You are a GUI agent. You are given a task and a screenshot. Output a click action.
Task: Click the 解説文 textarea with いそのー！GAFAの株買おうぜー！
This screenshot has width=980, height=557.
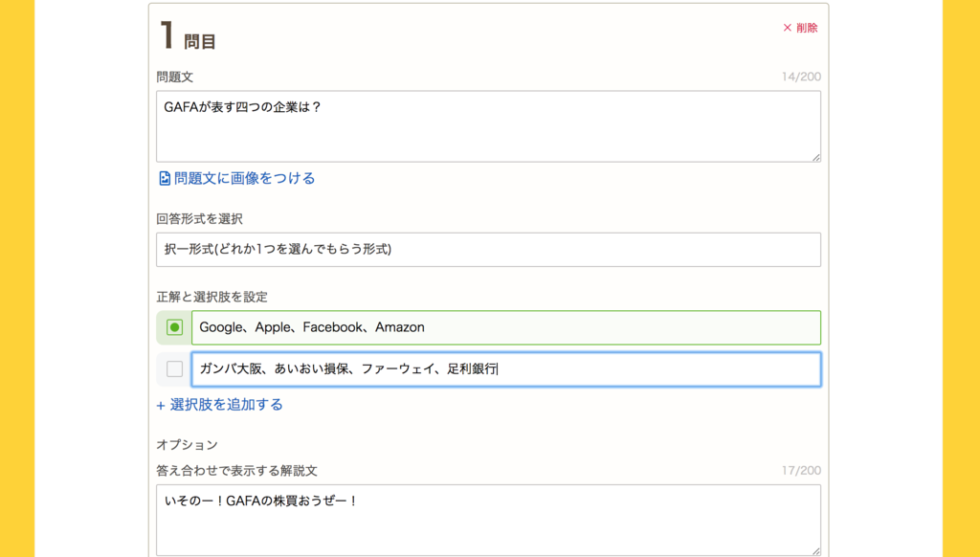488,520
